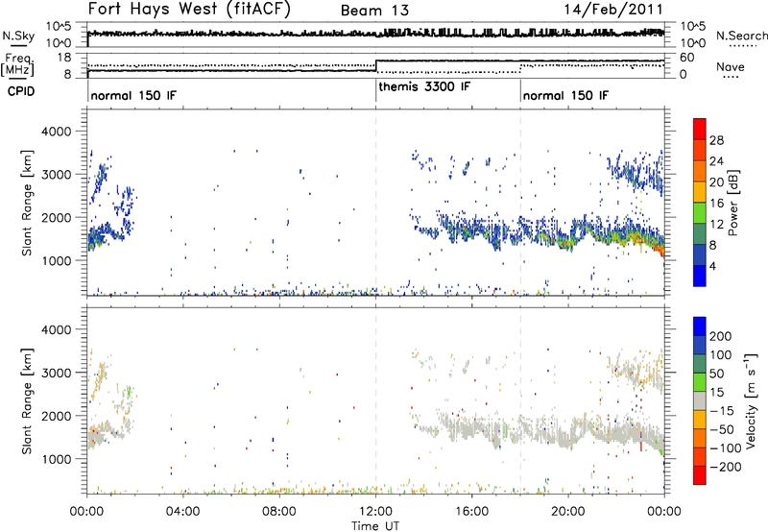The height and width of the screenshot is (532, 768).
Task: Select the '28' tick on the Power colorbar
Action: [x=716, y=140]
